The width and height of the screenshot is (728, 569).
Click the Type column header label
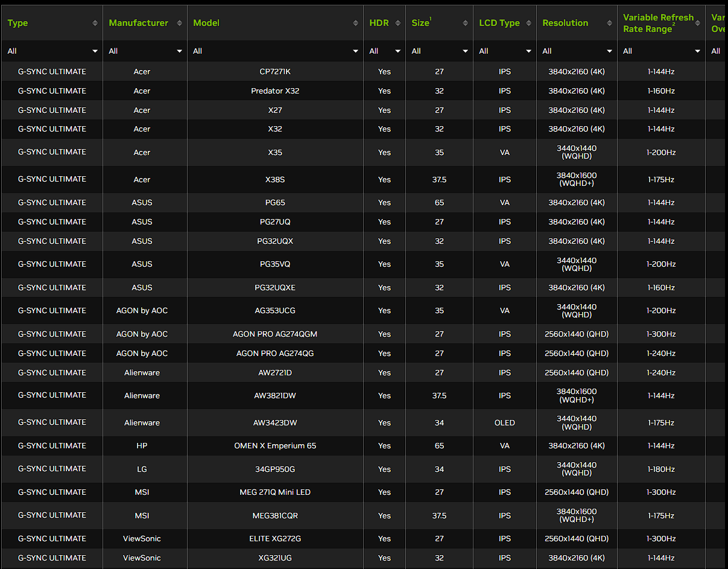[17, 23]
